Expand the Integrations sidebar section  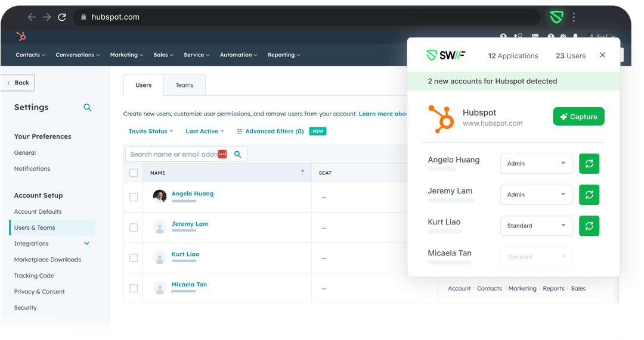(x=86, y=244)
